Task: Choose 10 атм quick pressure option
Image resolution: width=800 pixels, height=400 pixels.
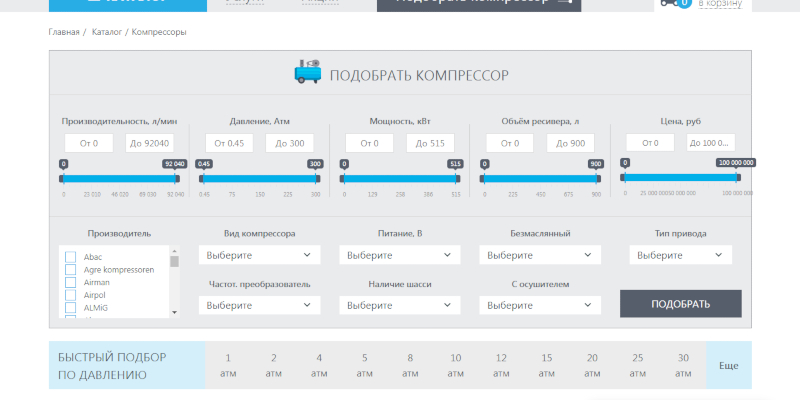Action: pyautogui.click(x=456, y=365)
